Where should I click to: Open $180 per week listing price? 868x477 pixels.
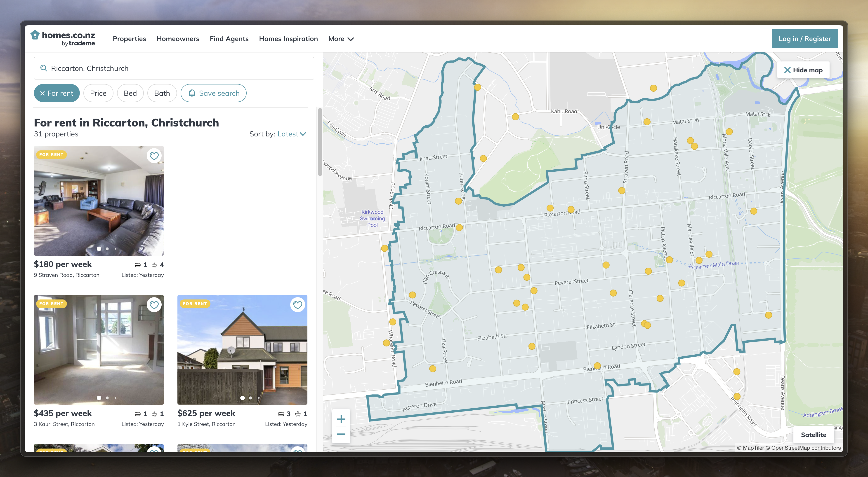[x=63, y=264]
